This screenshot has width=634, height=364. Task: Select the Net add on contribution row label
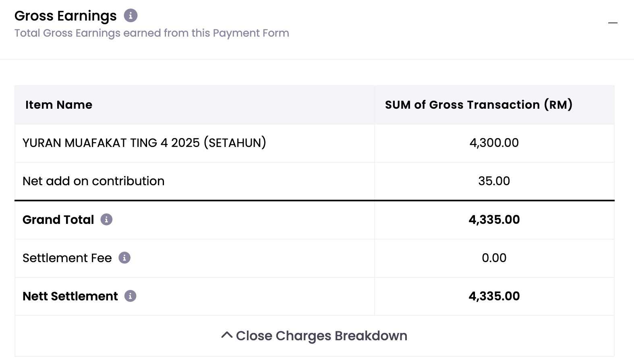pyautogui.click(x=93, y=181)
